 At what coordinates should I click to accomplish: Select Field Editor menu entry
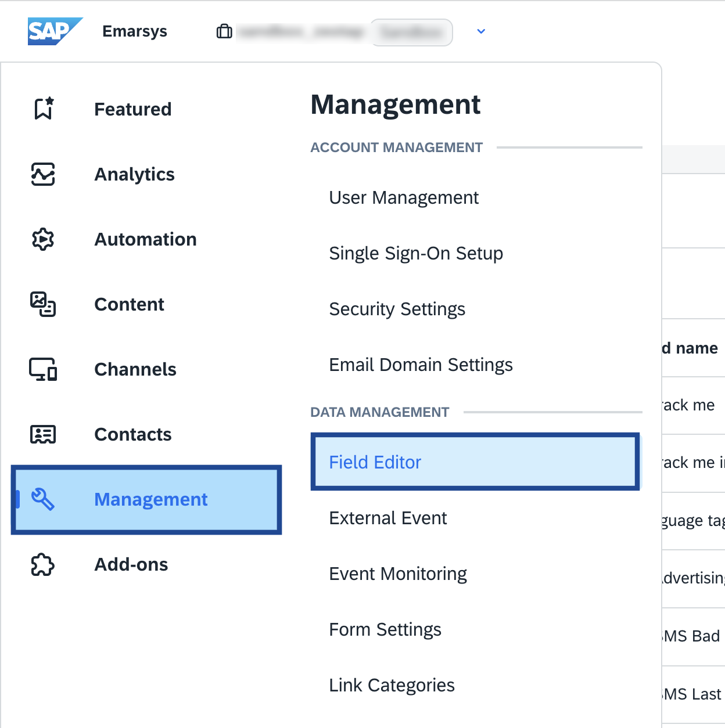[375, 462]
